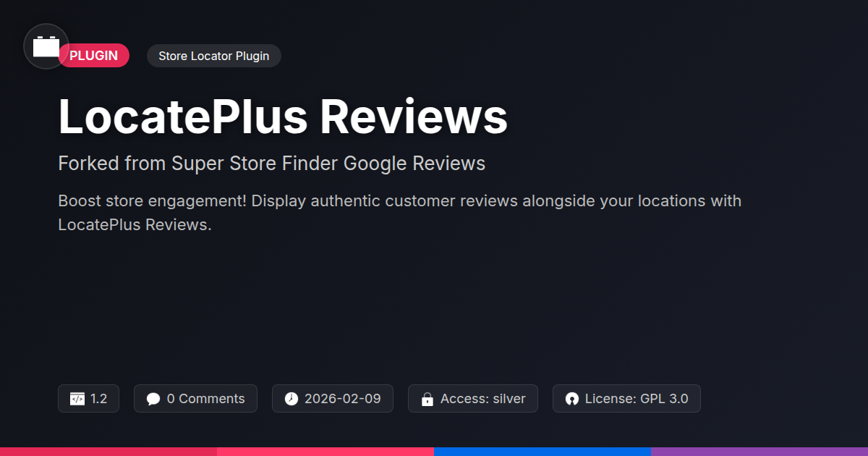Click the open source license icon
This screenshot has width=868, height=456.
[572, 399]
